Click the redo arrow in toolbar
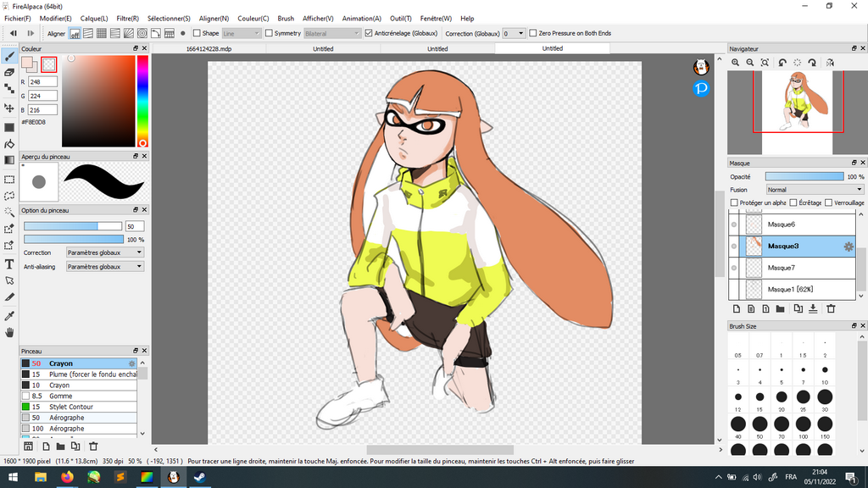 31,33
